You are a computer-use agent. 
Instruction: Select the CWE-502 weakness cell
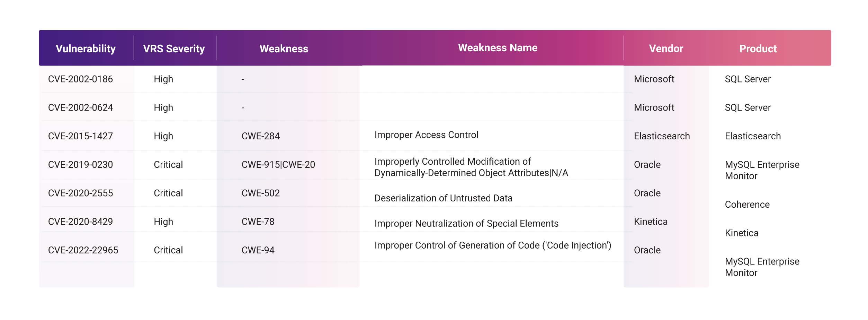(x=260, y=193)
